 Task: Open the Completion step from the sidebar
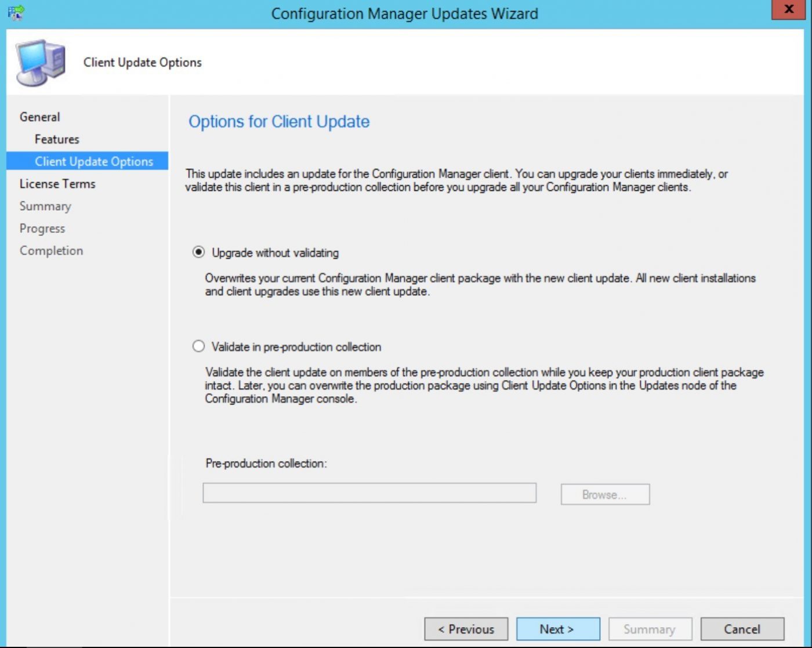pyautogui.click(x=51, y=250)
